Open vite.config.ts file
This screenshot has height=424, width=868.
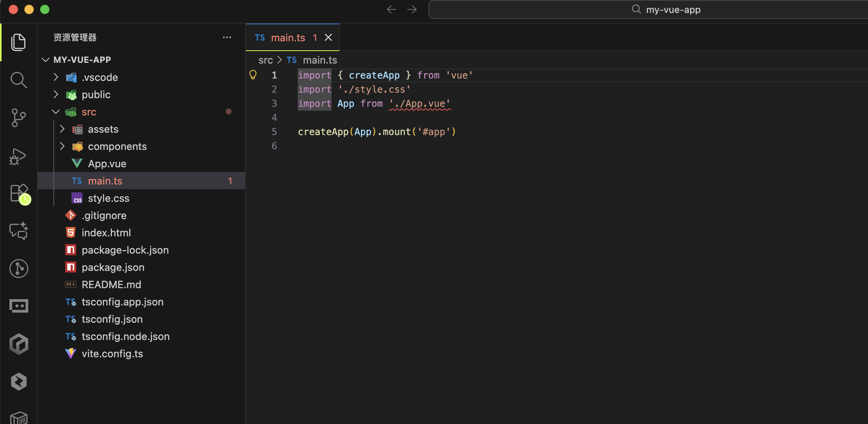pos(112,354)
